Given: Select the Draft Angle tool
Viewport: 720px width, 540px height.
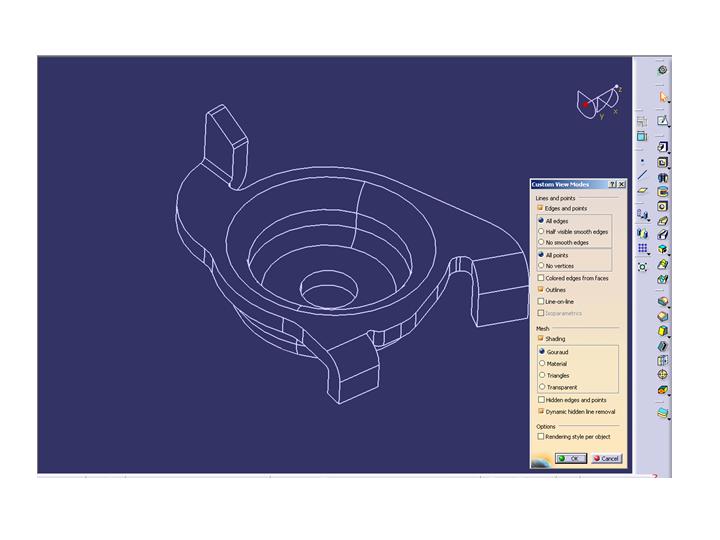Looking at the screenshot, I should pos(662,331).
